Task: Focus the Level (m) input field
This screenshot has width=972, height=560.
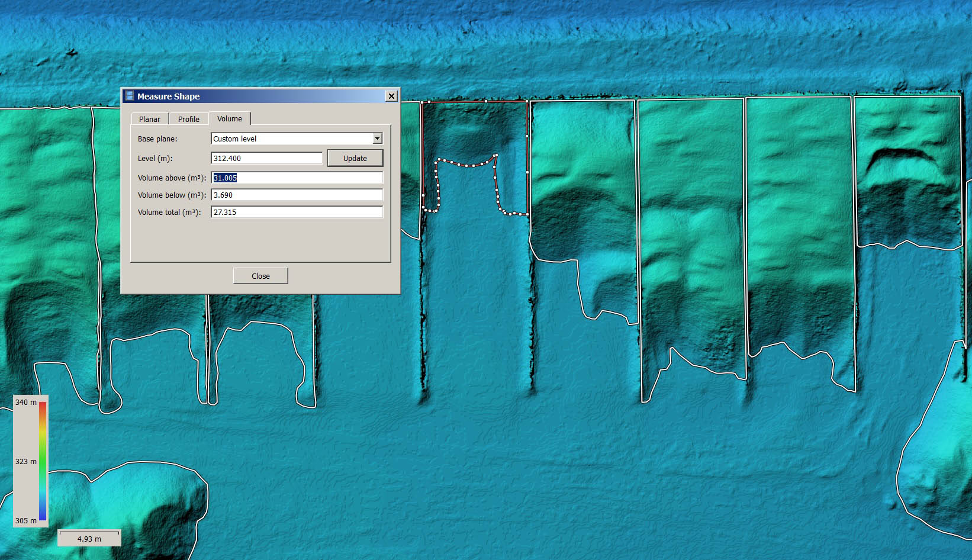Action: click(x=266, y=158)
